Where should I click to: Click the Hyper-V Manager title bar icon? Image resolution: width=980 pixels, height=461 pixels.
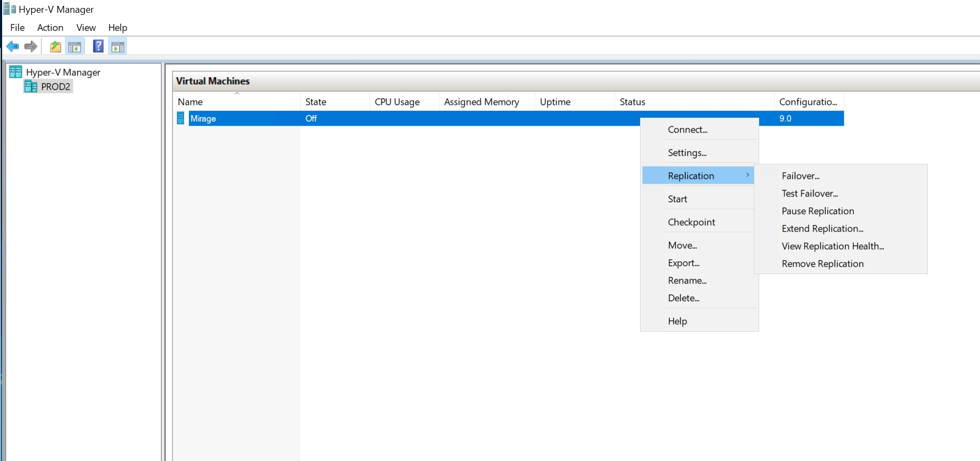click(x=10, y=9)
